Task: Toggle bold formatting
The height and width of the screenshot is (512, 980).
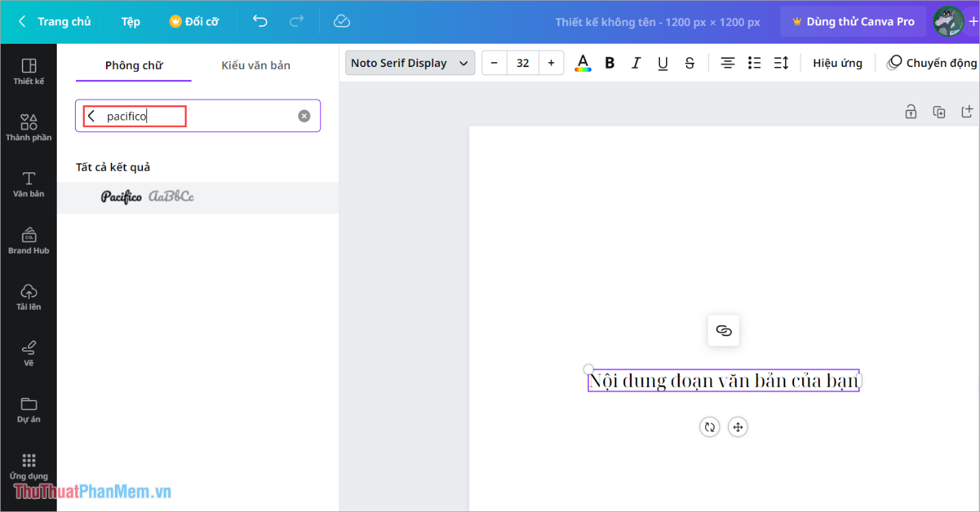Action: pos(609,63)
